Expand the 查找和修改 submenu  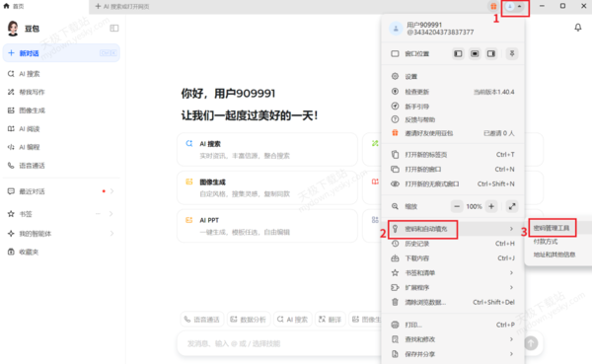(x=453, y=339)
